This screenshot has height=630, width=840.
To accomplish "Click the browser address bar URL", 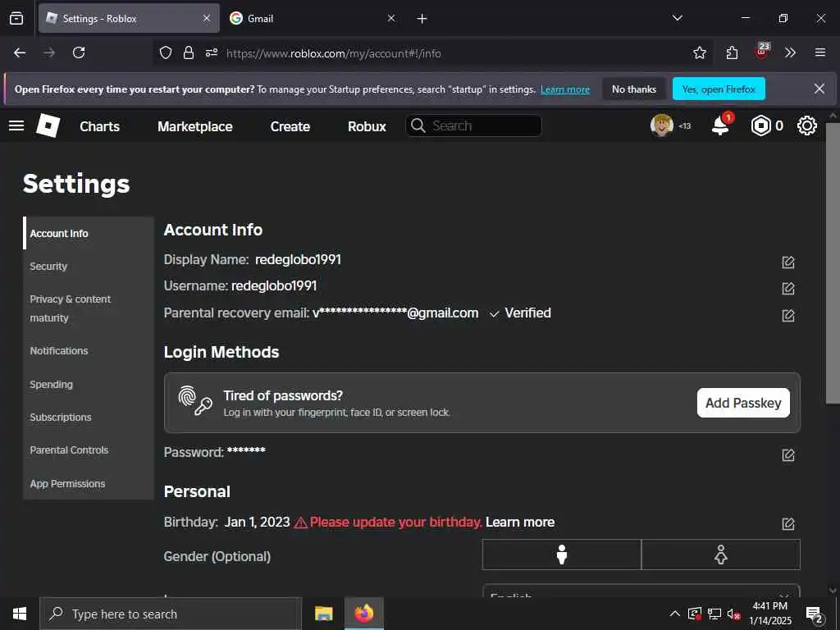I will pyautogui.click(x=333, y=53).
